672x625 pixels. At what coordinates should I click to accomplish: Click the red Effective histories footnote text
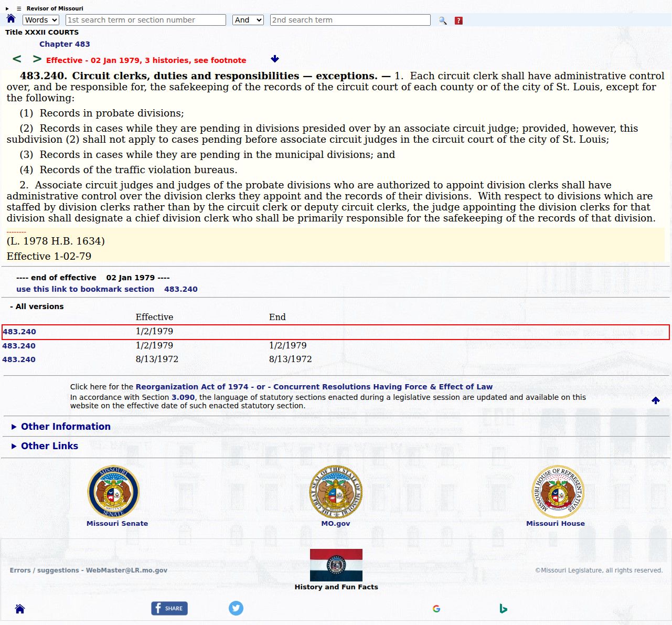146,60
